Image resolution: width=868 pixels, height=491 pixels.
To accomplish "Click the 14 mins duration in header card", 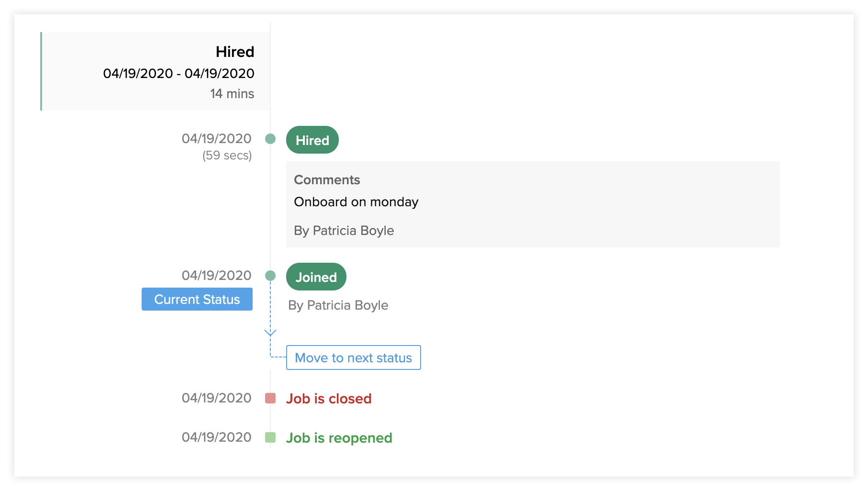I will (x=232, y=94).
